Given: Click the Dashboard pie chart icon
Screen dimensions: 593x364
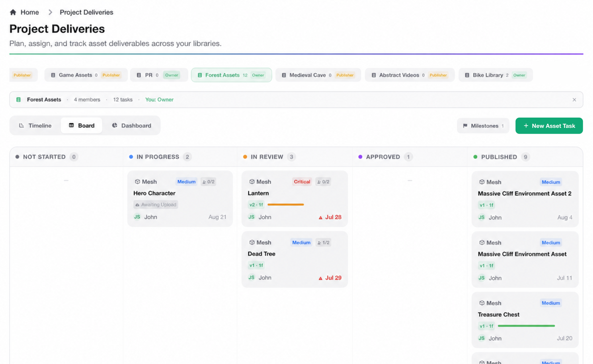Looking at the screenshot, I should click(115, 125).
